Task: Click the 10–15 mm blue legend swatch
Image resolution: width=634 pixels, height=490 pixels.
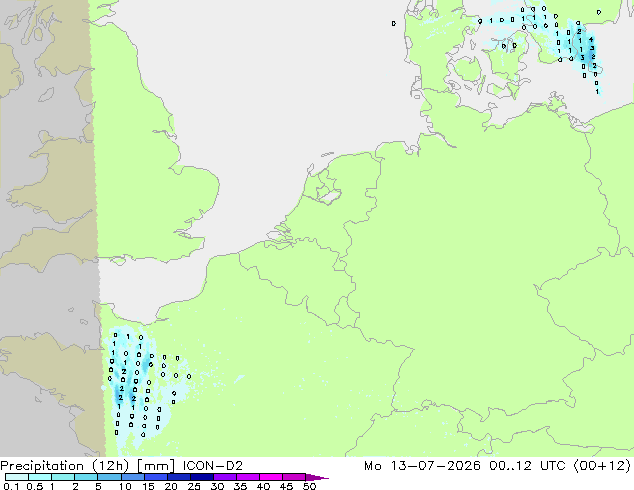Action: pos(133,477)
